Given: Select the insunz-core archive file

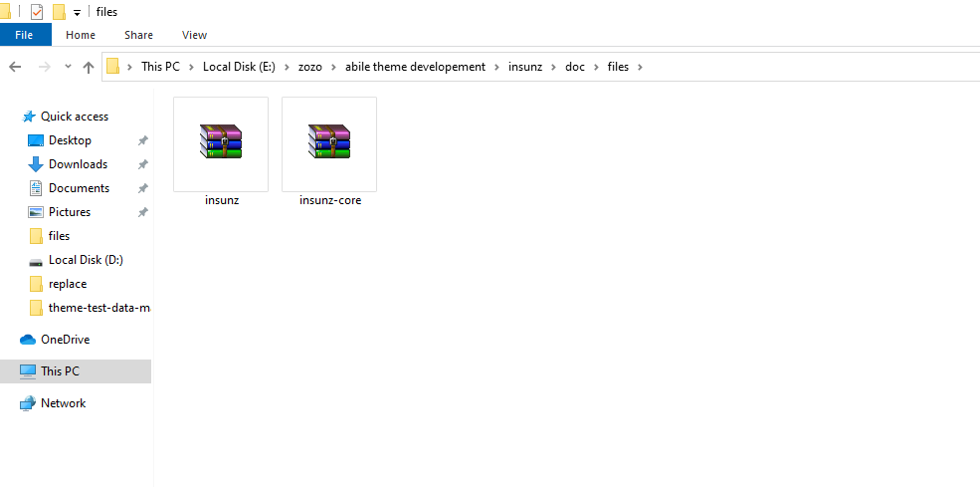Looking at the screenshot, I should tap(329, 143).
